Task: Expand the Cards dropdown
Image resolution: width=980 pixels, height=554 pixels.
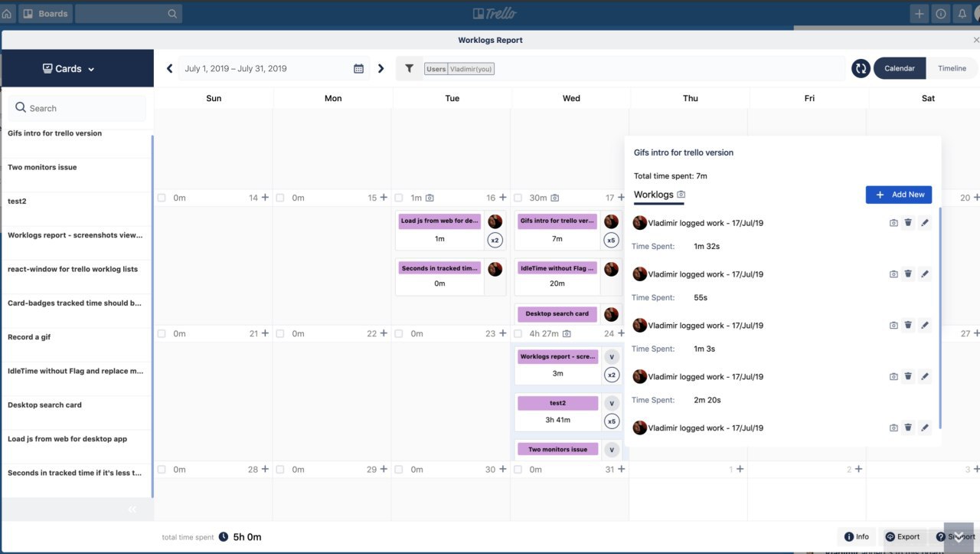Action: [68, 68]
